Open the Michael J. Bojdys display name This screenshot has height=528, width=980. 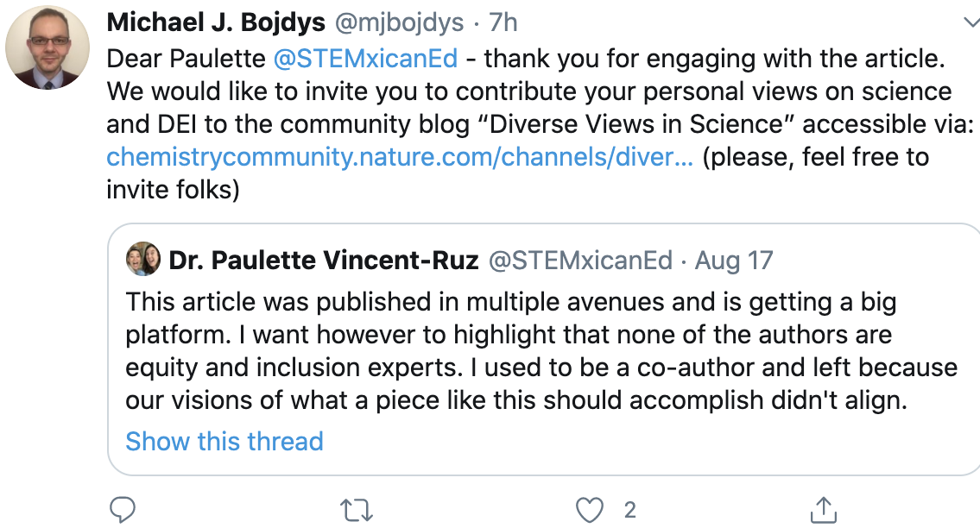[x=216, y=23]
